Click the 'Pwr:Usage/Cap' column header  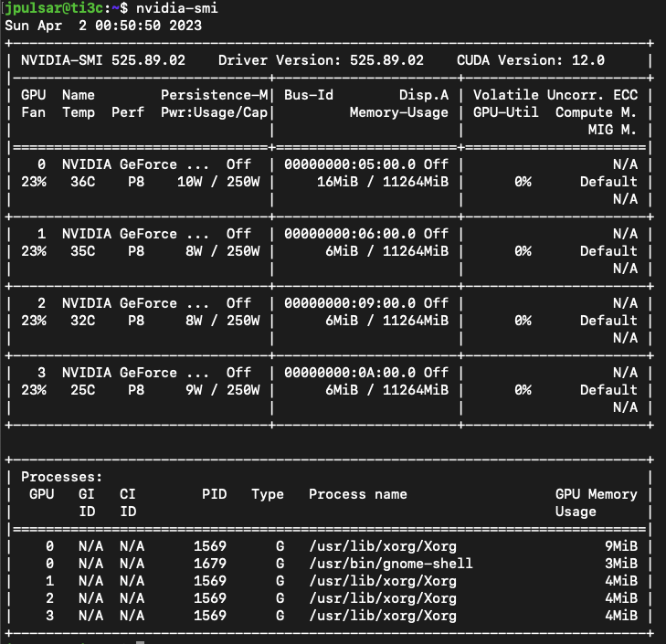215,112
